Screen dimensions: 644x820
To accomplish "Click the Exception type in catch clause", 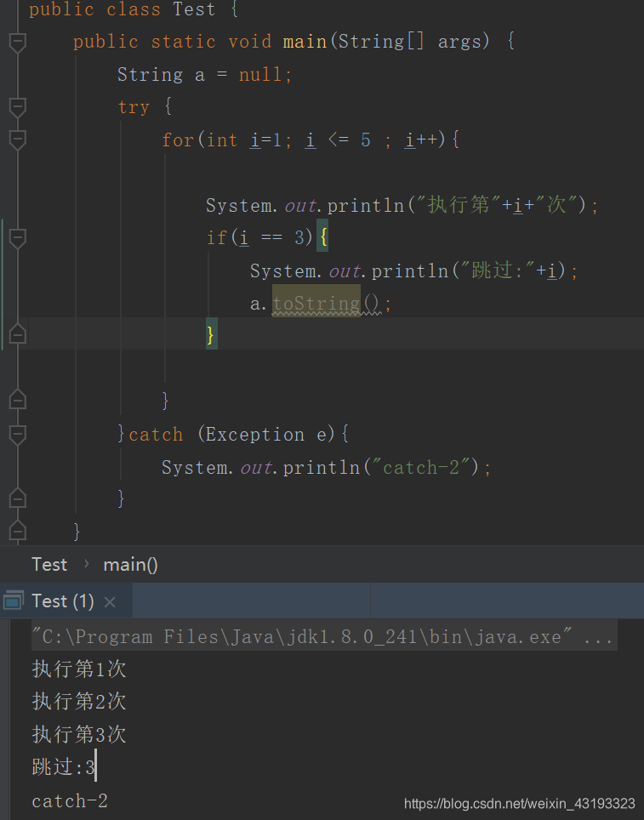I will tap(254, 435).
